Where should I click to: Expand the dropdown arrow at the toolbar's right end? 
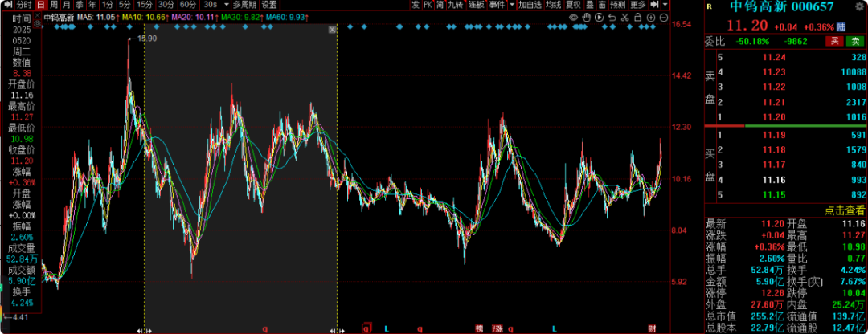pos(665,5)
